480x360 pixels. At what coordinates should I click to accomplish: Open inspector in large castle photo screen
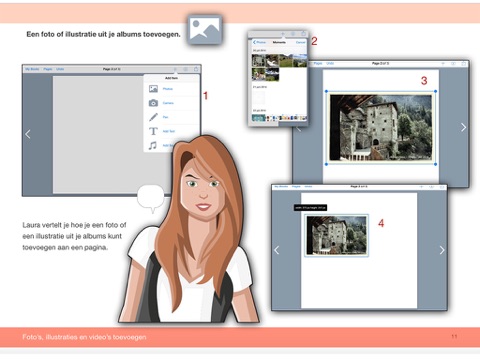453,63
